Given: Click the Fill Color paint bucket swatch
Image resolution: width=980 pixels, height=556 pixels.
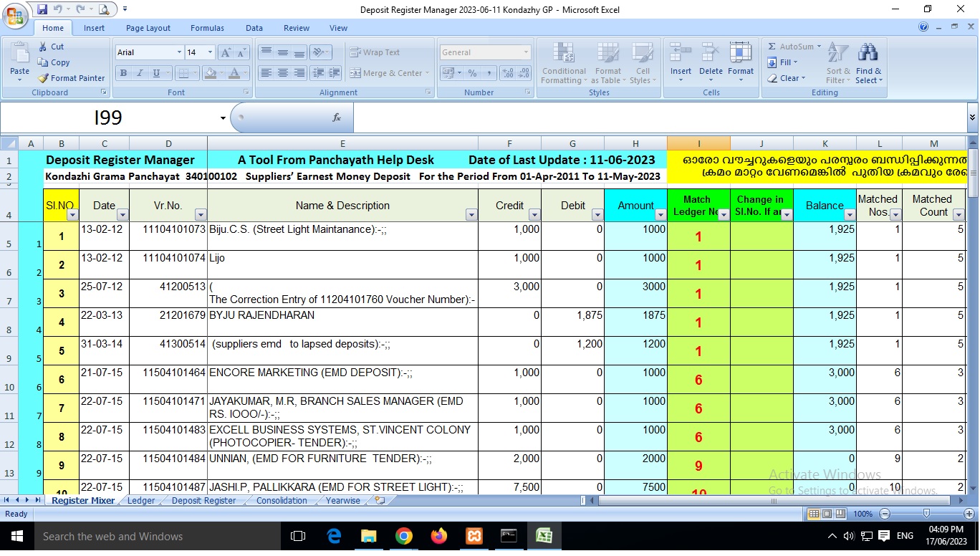Looking at the screenshot, I should click(210, 73).
